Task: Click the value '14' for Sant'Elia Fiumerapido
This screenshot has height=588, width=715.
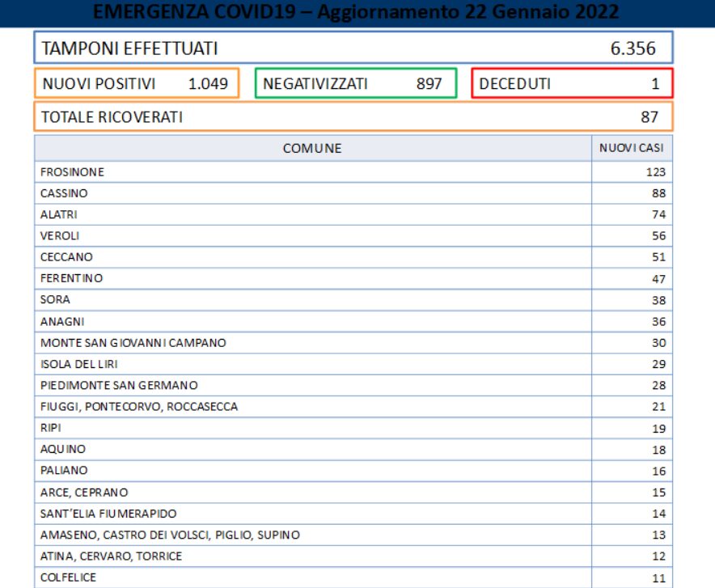Action: pos(659,514)
